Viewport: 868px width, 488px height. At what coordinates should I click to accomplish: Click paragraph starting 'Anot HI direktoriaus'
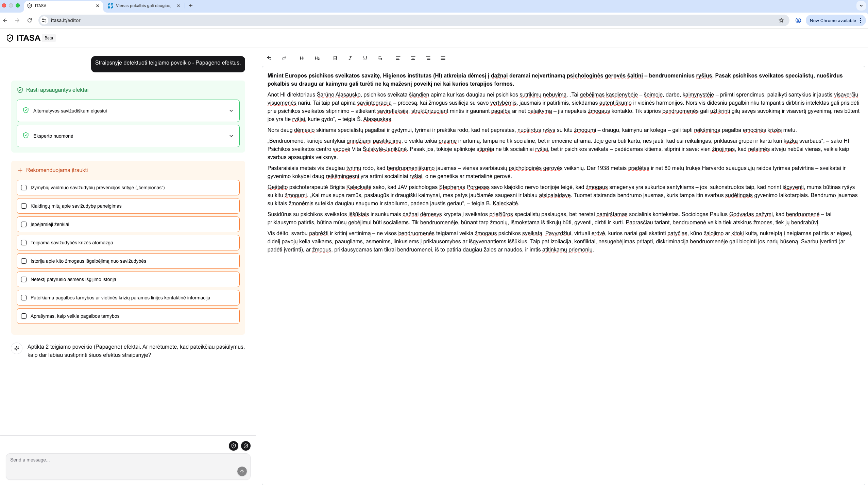563,107
